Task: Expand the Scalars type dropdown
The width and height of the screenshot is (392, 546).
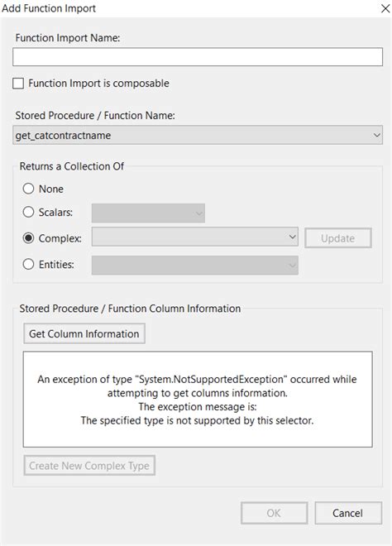Action: (x=148, y=213)
